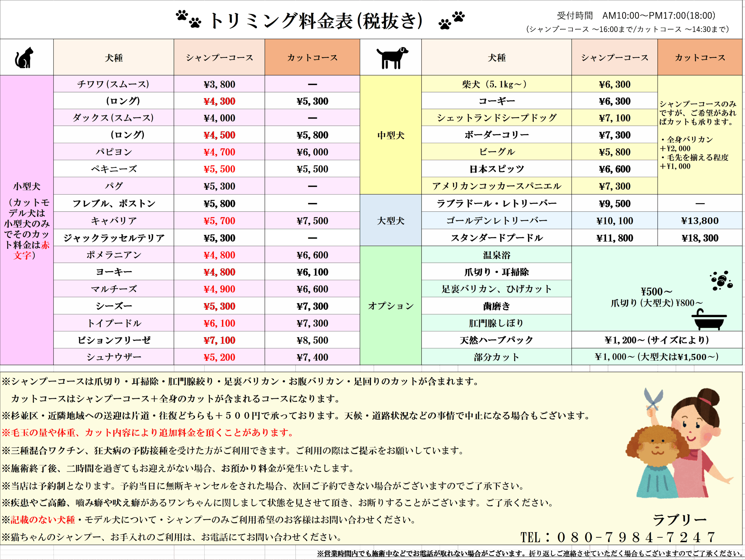Click the right カットコース column header
This screenshot has height=560, width=745.
[x=700, y=57]
